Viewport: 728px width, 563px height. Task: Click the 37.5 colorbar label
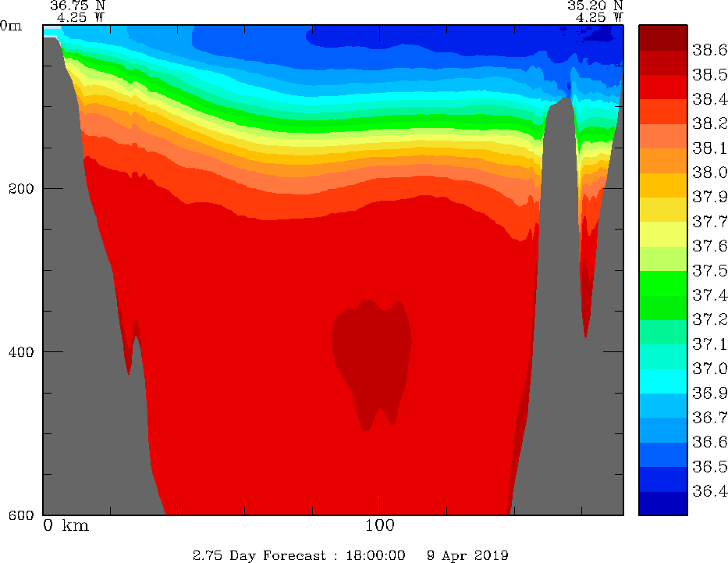[709, 271]
